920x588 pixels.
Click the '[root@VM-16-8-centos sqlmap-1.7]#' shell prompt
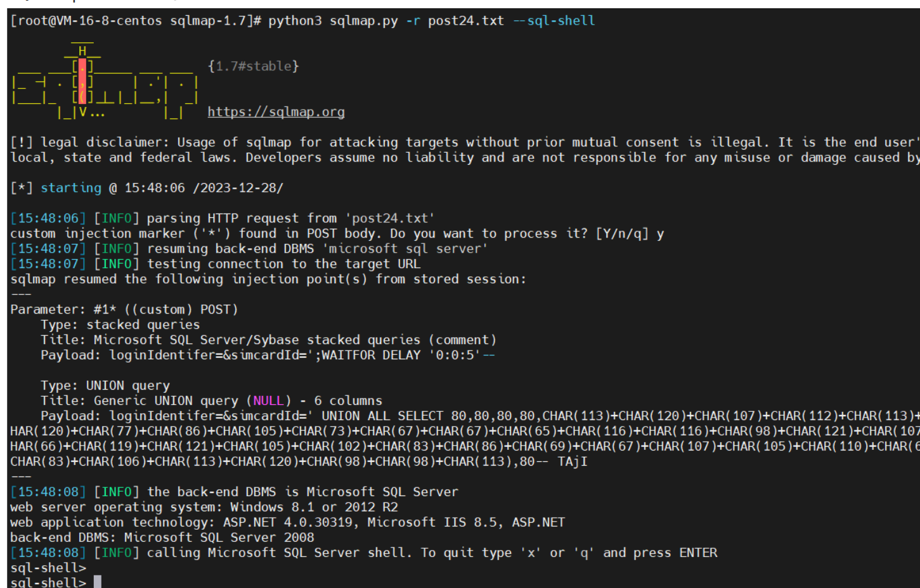coord(136,21)
